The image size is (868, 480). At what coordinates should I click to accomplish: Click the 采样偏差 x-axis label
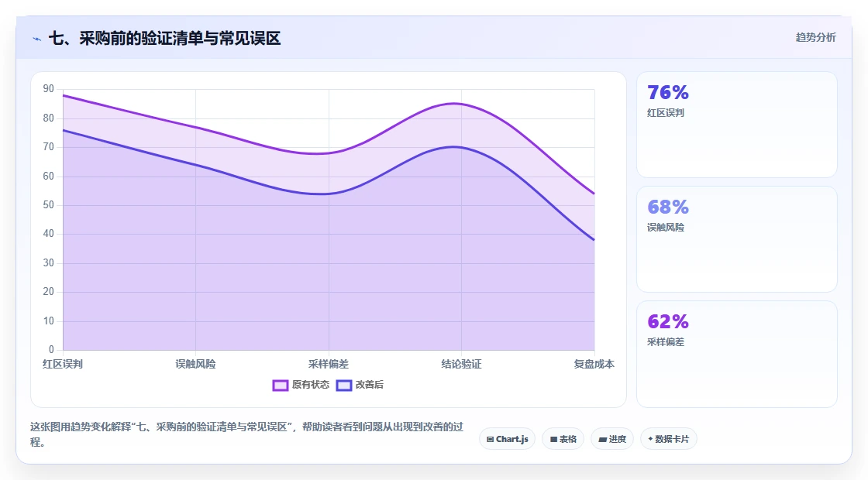click(329, 364)
